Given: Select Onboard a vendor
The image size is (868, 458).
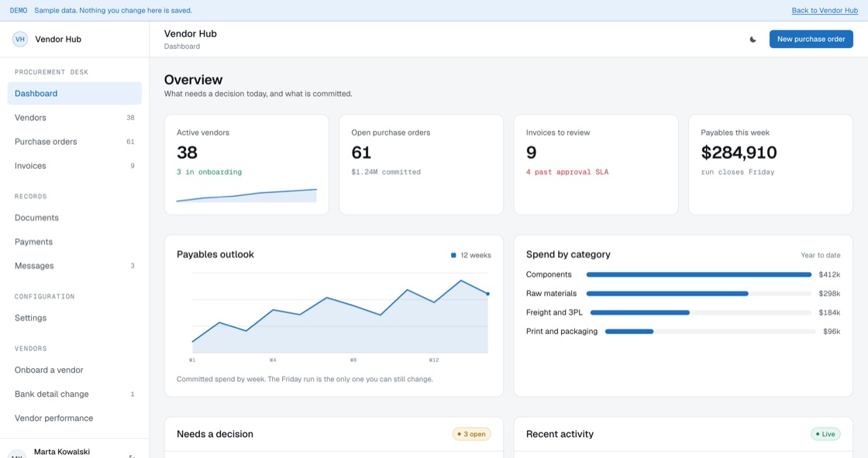Looking at the screenshot, I should [x=74, y=370].
